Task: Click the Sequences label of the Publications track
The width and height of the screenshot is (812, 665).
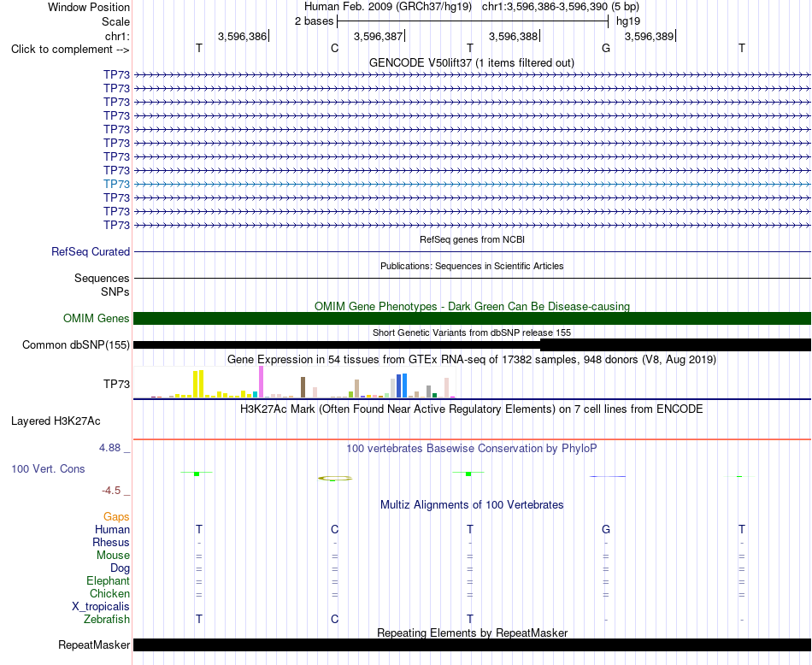Action: coord(102,278)
